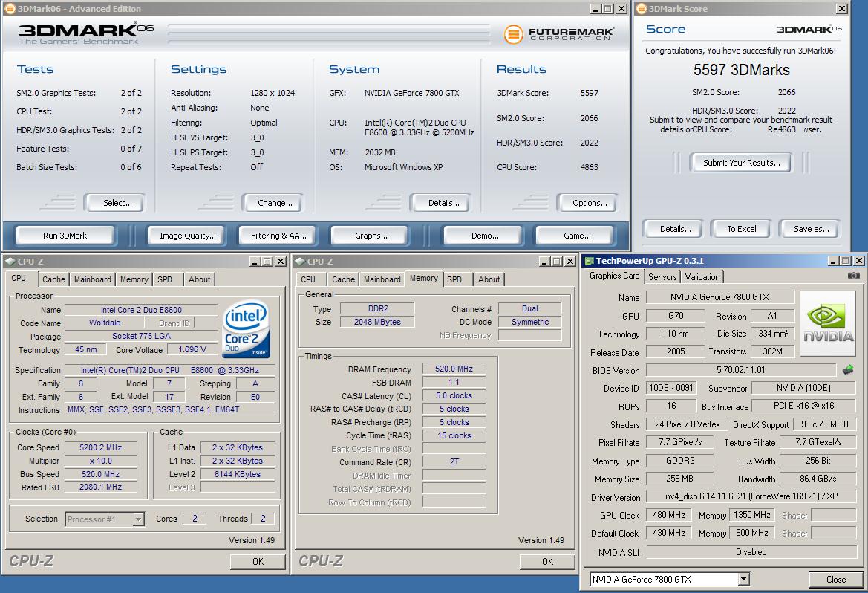Open Validation tab in GPU-Z

(702, 276)
